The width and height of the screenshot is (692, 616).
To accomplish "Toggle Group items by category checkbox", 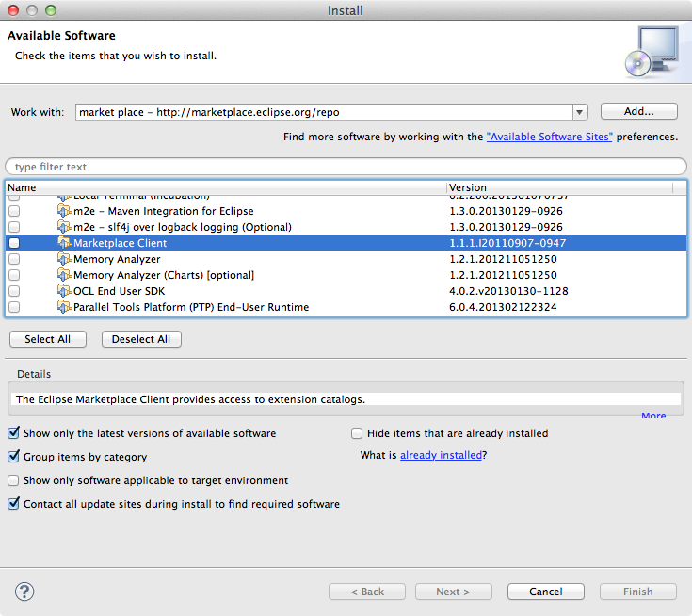I will 14,456.
